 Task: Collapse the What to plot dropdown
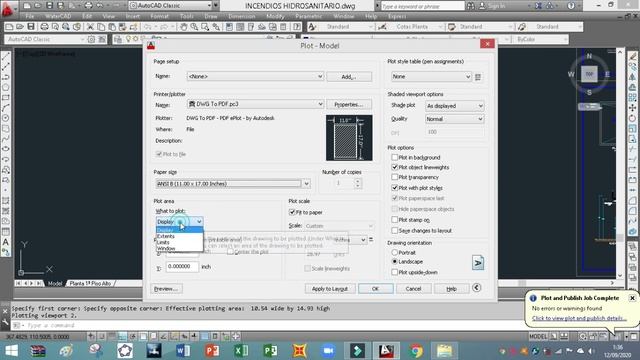[x=199, y=222]
